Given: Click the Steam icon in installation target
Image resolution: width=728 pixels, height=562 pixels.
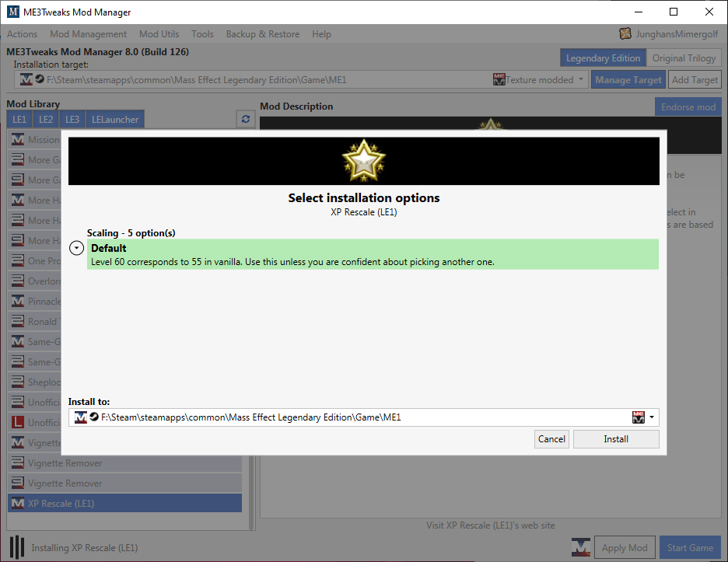Looking at the screenshot, I should point(40,79).
